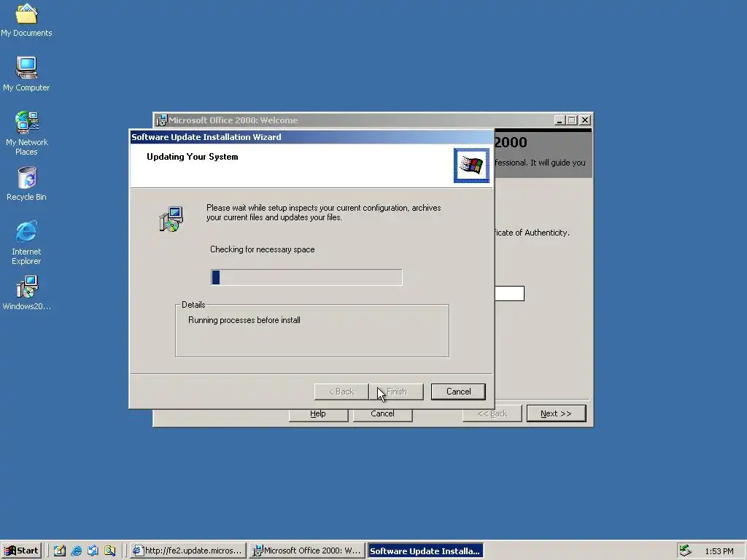Click the fourth quick launch search icon

tap(109, 551)
